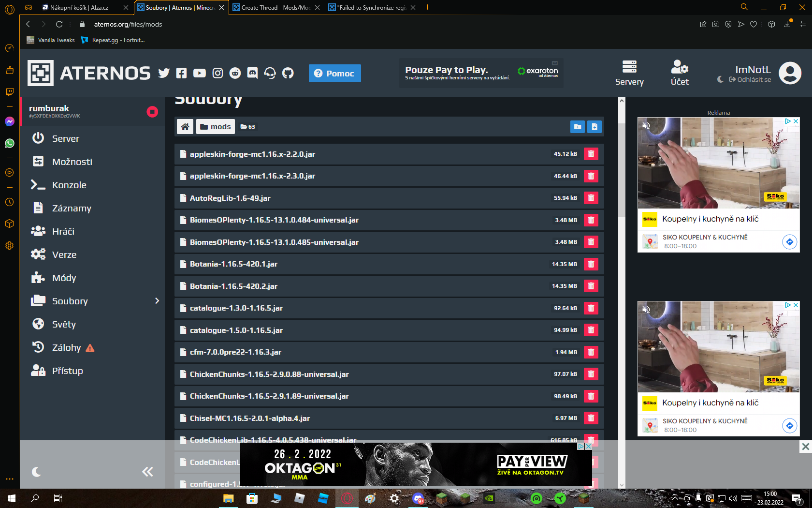Click the Pomoc help button
The width and height of the screenshot is (812, 508).
coord(334,73)
